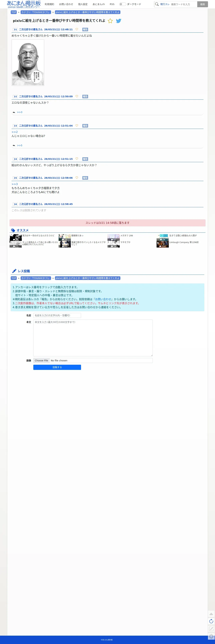Reload thread with refresh icon

click(x=211, y=621)
